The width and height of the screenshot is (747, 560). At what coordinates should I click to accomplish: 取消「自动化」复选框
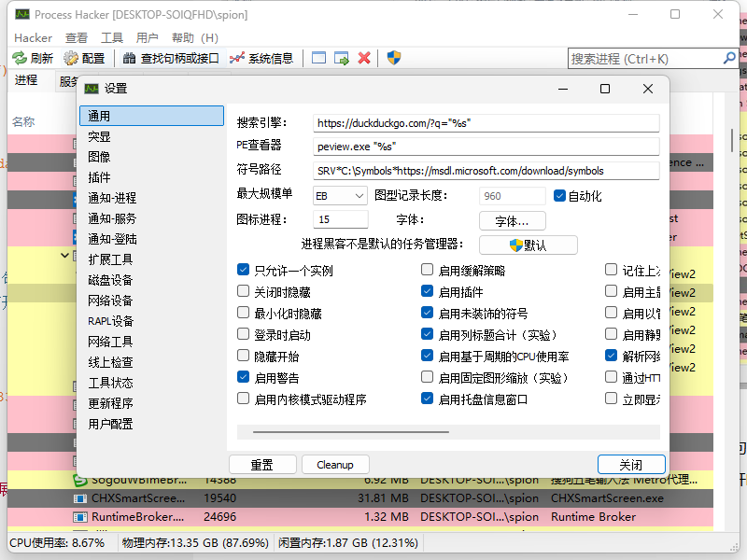tap(557, 195)
